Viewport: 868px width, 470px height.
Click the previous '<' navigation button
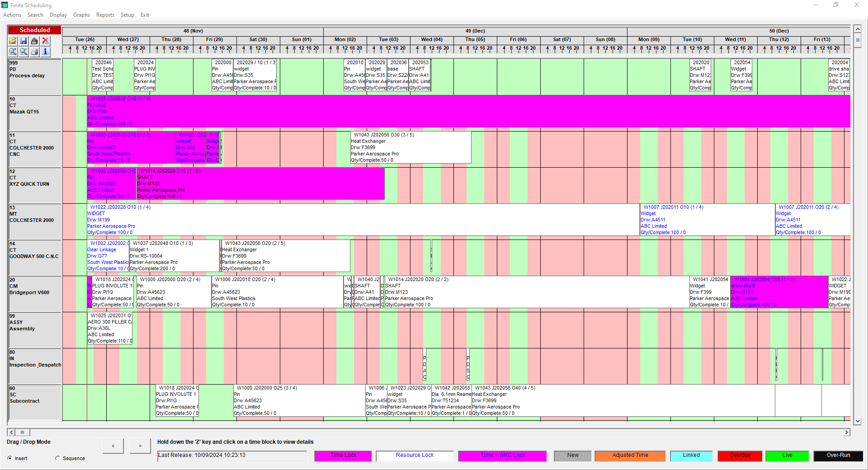(113, 446)
